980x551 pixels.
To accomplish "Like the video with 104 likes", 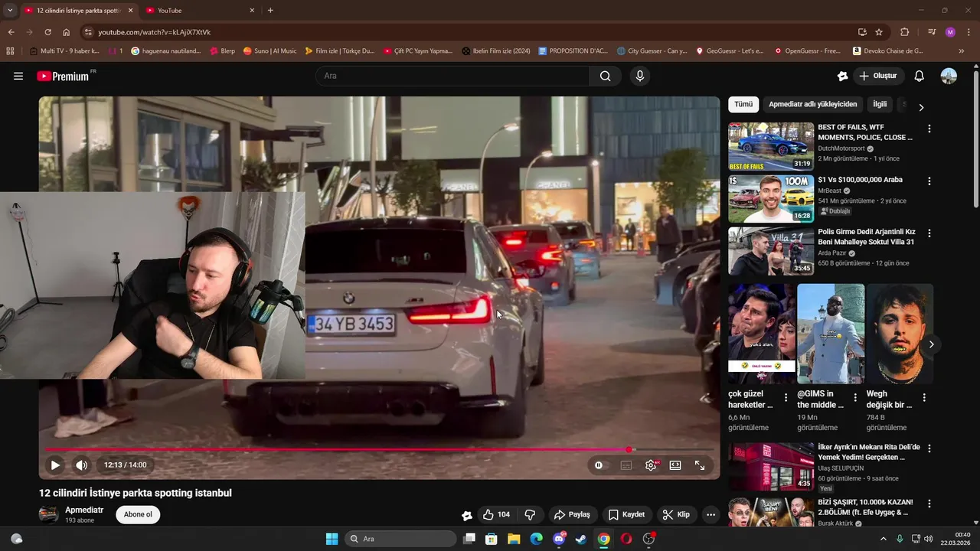I will pos(497,514).
